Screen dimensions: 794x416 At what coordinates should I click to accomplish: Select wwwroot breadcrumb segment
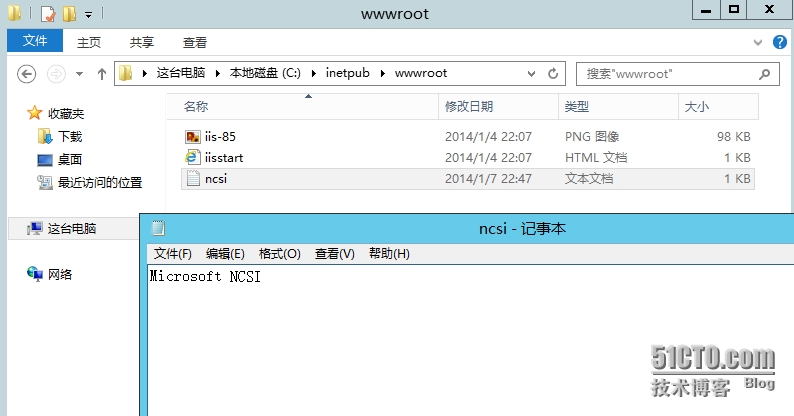click(421, 73)
